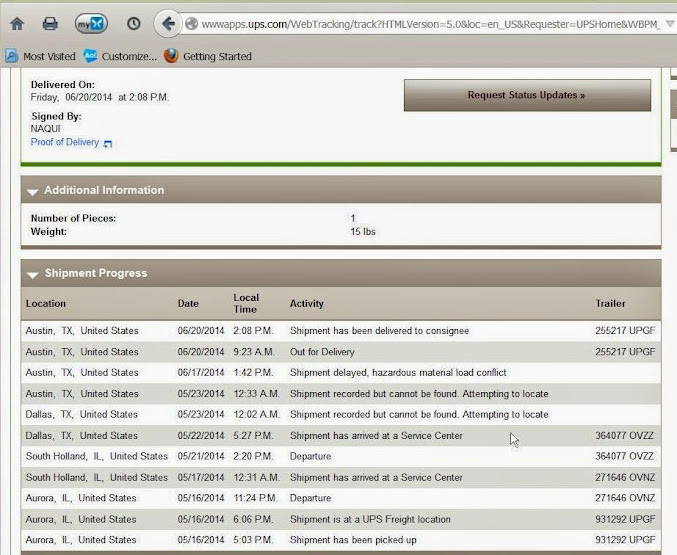Click Dallas 12:02 A.M. cannot be found activity
This screenshot has width=677, height=555.
(x=419, y=414)
